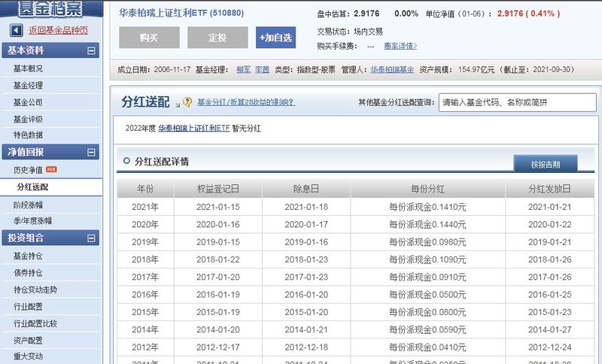The height and width of the screenshot is (364, 602).
Task: Open 基金评级 sidebar item
Action: pos(28,120)
